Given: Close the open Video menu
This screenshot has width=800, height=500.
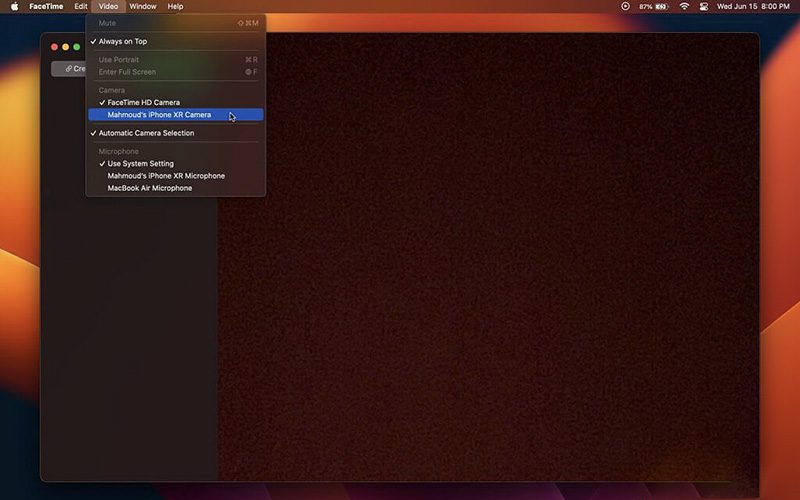Looking at the screenshot, I should point(108,7).
